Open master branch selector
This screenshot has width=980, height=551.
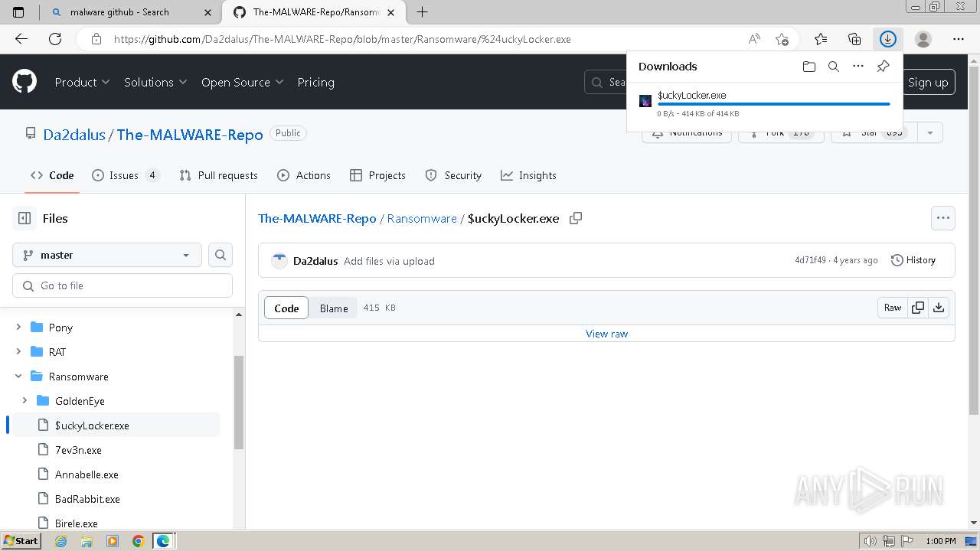(107, 255)
